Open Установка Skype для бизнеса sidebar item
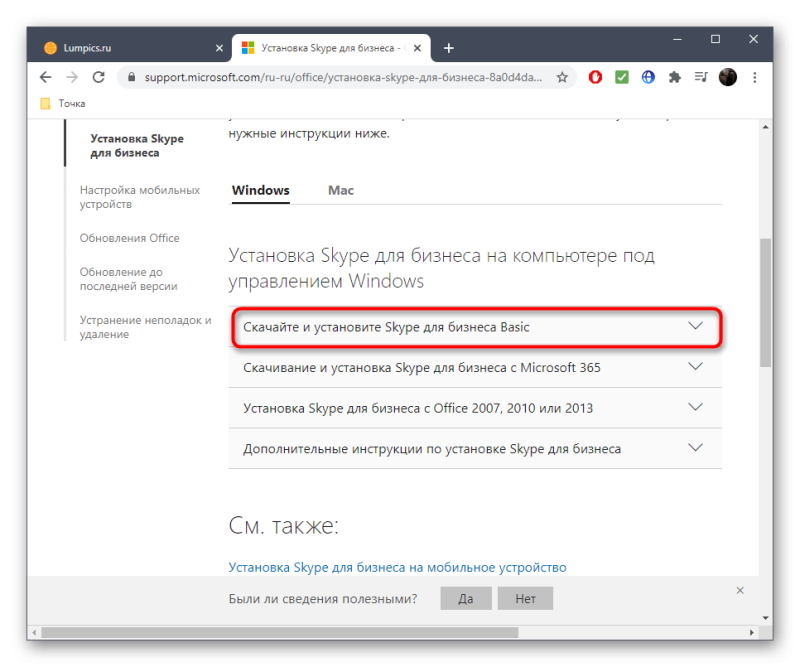The width and height of the screenshot is (800, 667). (137, 146)
